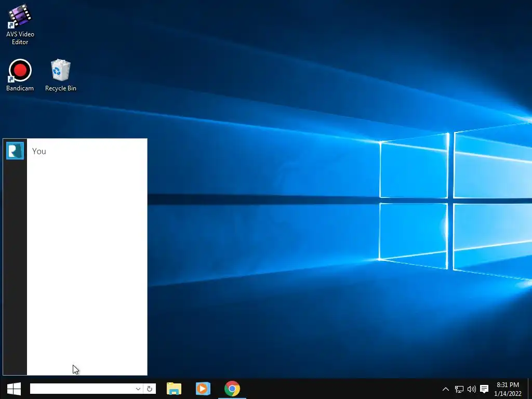The image size is (532, 399).
Task: Click into the taskbar search field
Action: pyautogui.click(x=82, y=389)
